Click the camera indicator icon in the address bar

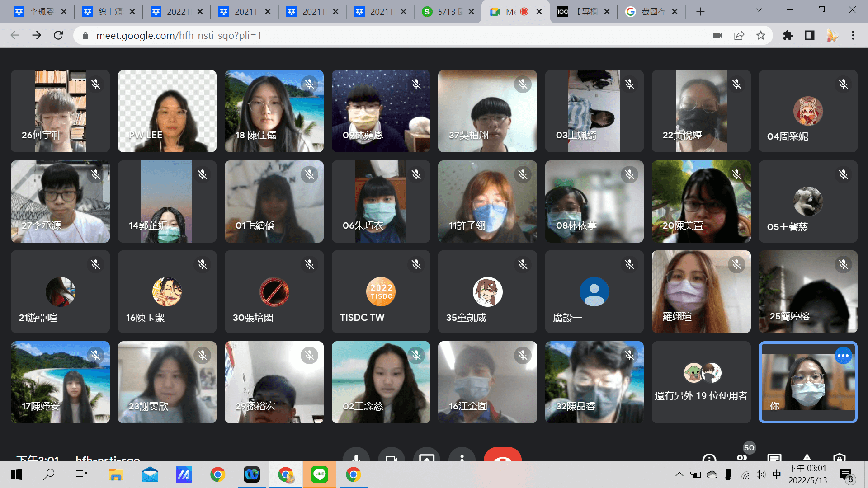coord(717,35)
